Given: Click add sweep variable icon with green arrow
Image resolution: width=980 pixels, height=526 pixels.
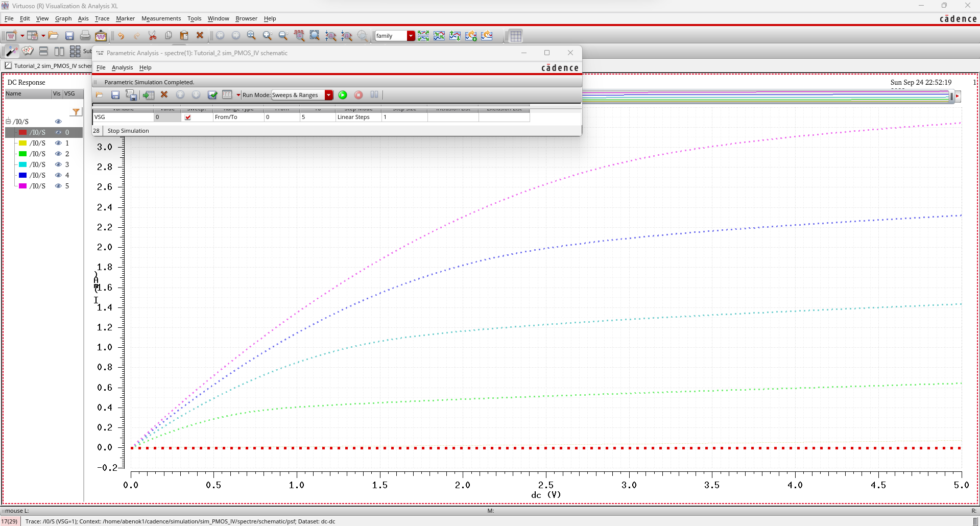Looking at the screenshot, I should [149, 95].
